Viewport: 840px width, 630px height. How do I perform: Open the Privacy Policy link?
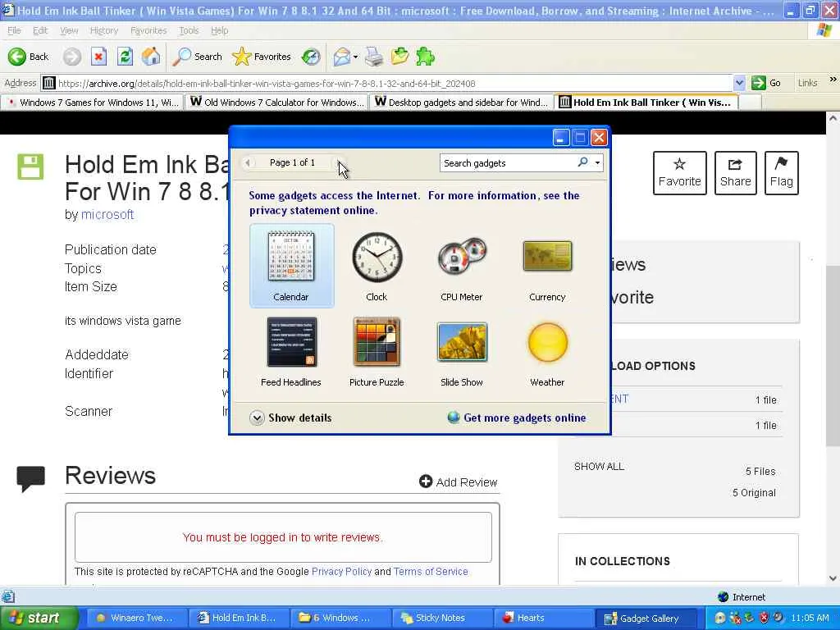click(x=341, y=572)
